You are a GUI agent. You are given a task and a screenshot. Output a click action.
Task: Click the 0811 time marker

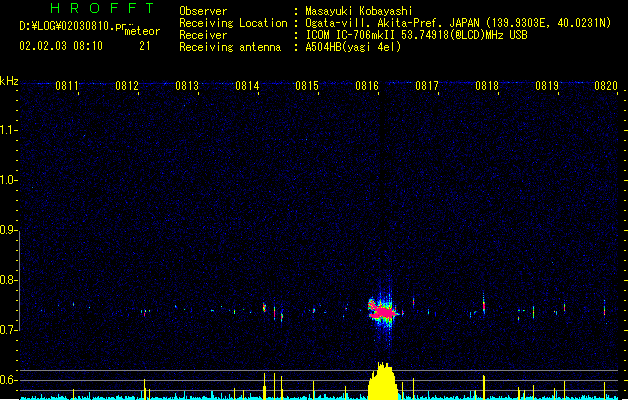[67, 86]
